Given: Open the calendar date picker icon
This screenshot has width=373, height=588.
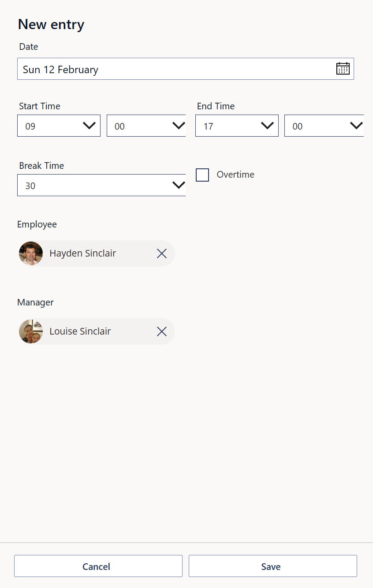Looking at the screenshot, I should (x=343, y=69).
